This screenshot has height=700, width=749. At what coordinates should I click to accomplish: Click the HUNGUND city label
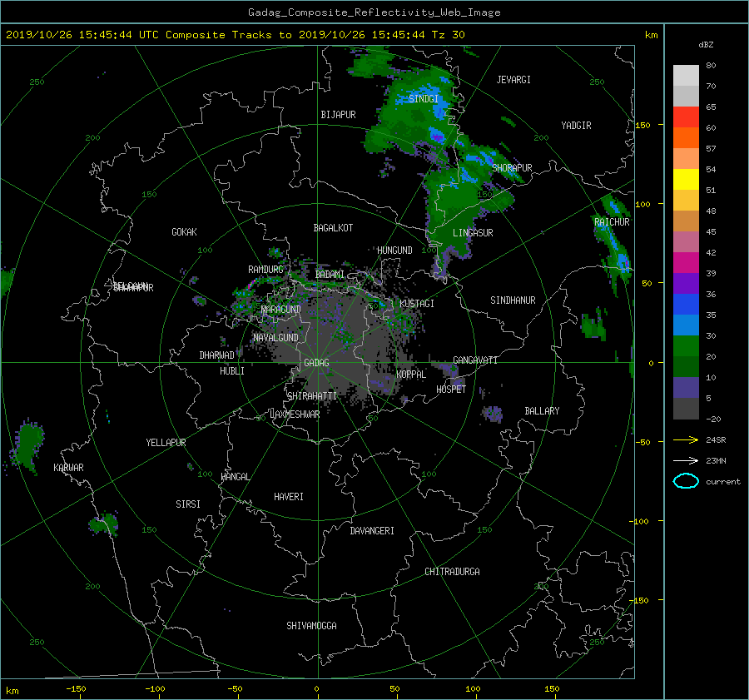pos(394,251)
